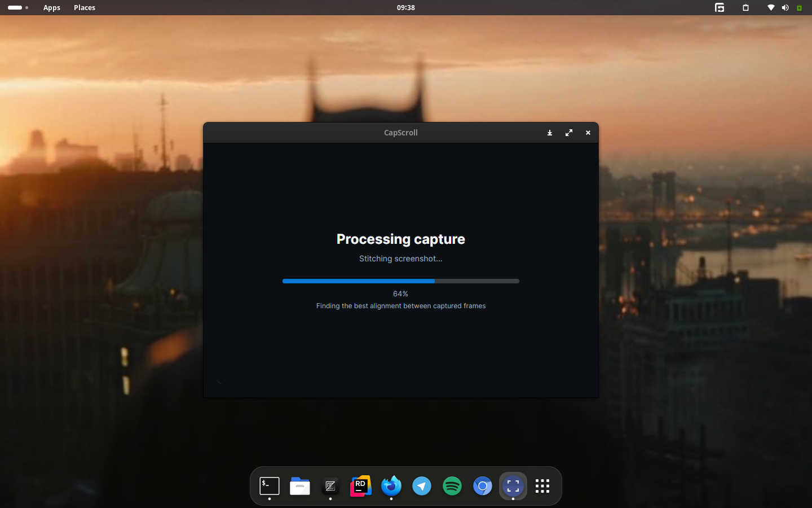Viewport: 812px width, 508px height.
Task: Close the CapScroll window
Action: coord(588,133)
